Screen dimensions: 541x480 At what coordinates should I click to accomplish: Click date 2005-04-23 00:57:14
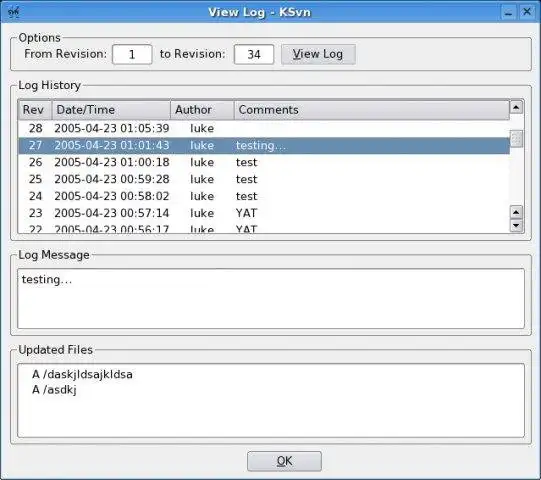click(112, 213)
